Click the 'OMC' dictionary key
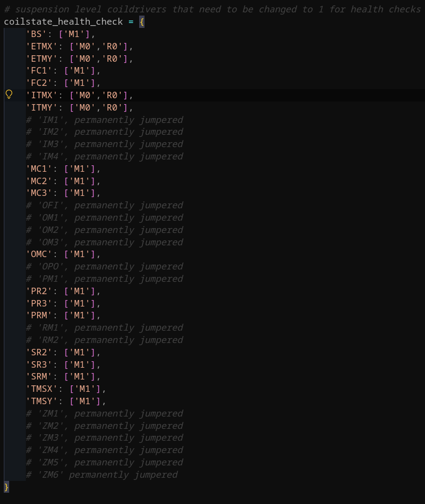 (39, 254)
